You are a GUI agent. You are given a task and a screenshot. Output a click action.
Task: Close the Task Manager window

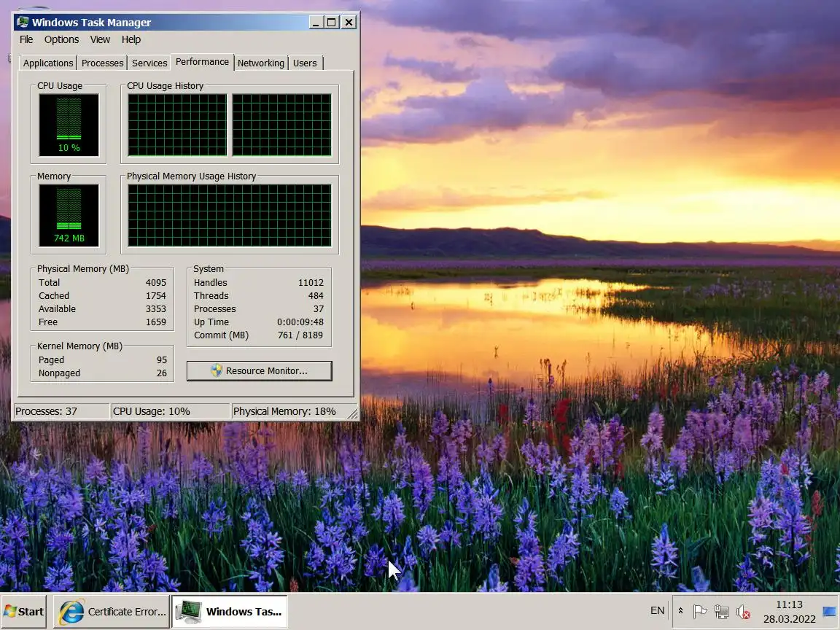click(349, 22)
